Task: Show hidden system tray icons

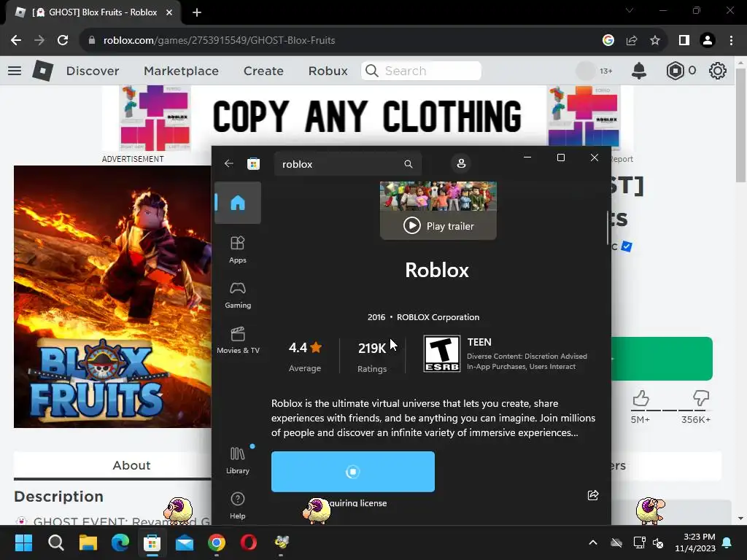Action: coord(593,542)
